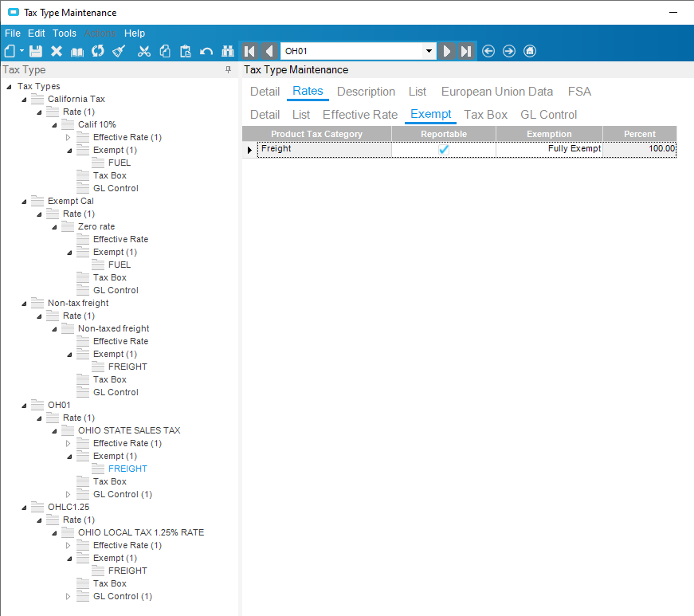Image resolution: width=694 pixels, height=616 pixels.
Task: Switch to the Description tab
Action: [366, 92]
